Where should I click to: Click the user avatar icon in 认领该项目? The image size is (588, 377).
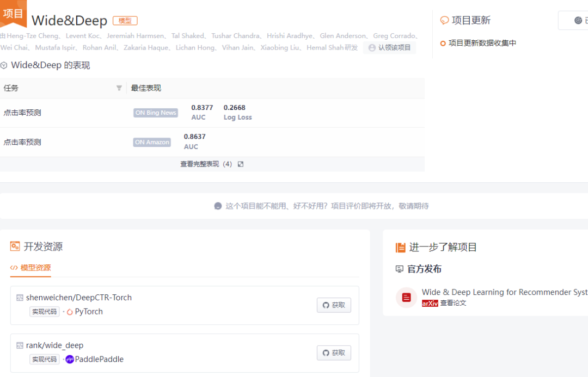point(372,47)
